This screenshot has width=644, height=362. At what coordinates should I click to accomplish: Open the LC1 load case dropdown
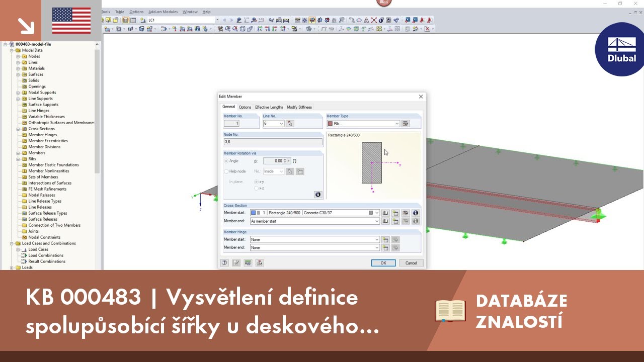pos(217,20)
